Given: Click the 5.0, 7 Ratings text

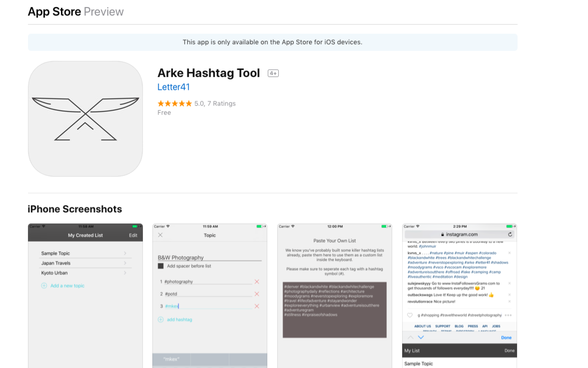Looking at the screenshot, I should coord(215,103).
